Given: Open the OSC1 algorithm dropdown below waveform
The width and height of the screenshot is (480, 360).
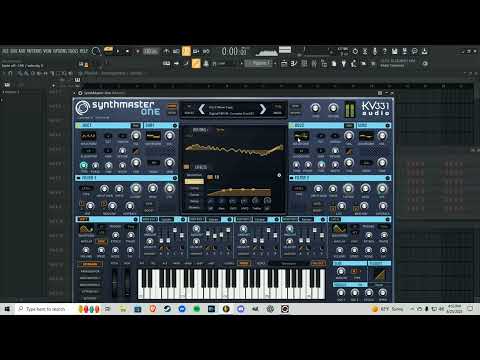Looking at the screenshot, I should pos(89,151).
